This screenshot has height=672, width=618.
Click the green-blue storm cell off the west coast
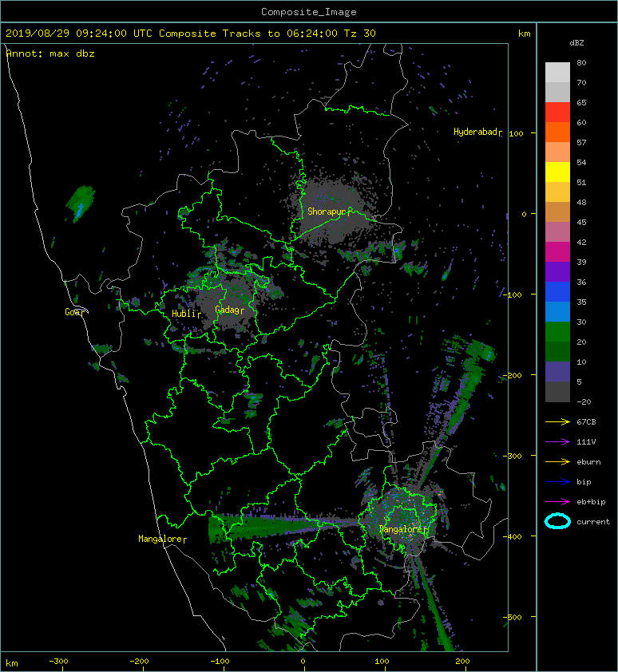tap(80, 204)
